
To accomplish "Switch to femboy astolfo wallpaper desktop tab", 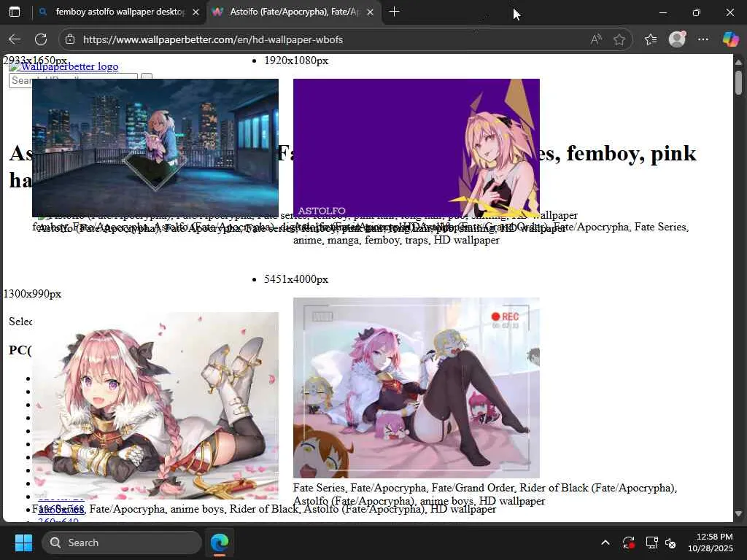I will tap(119, 12).
